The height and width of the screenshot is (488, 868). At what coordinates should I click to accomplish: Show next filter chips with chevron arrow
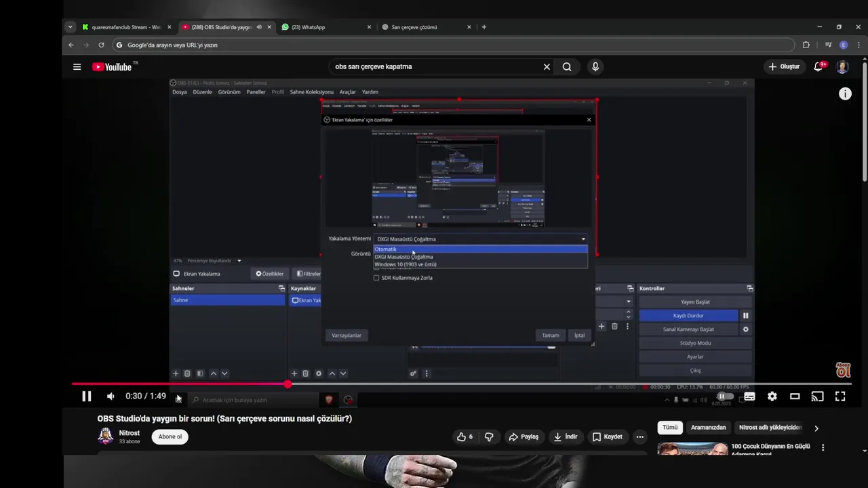816,428
